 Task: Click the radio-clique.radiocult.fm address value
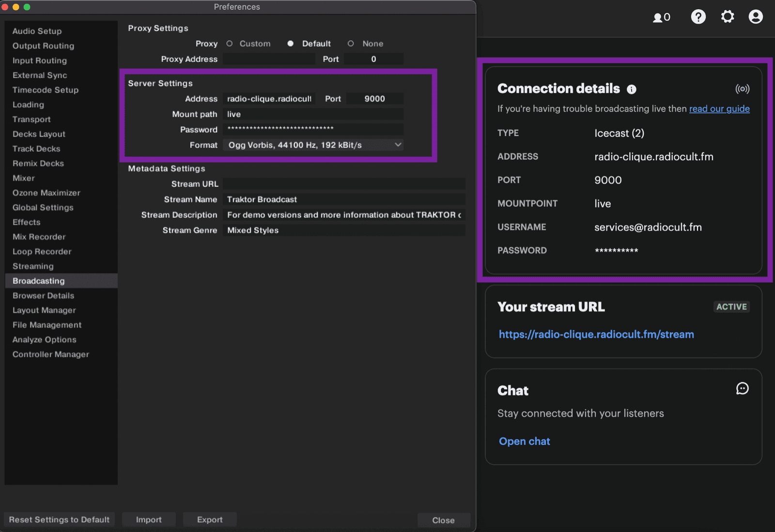[x=654, y=156]
